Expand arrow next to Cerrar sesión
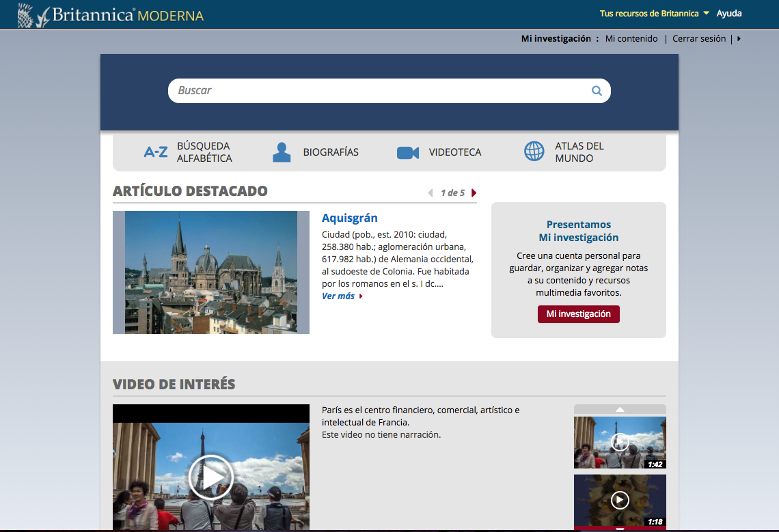 [739, 39]
